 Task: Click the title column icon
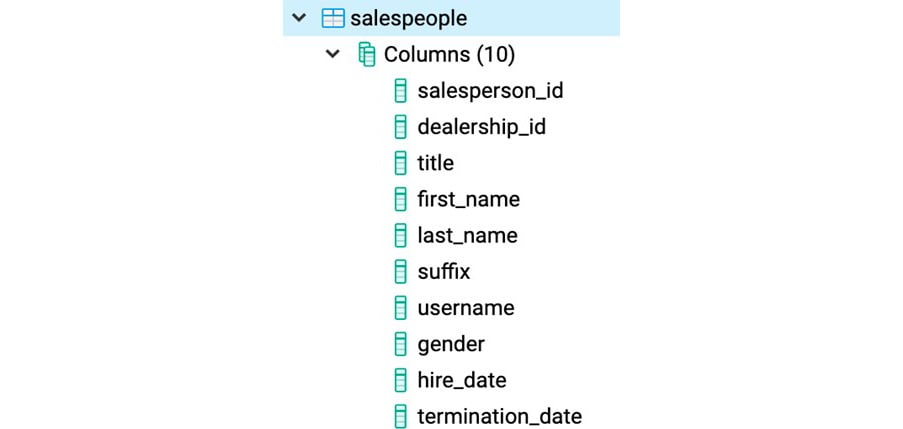click(x=400, y=163)
